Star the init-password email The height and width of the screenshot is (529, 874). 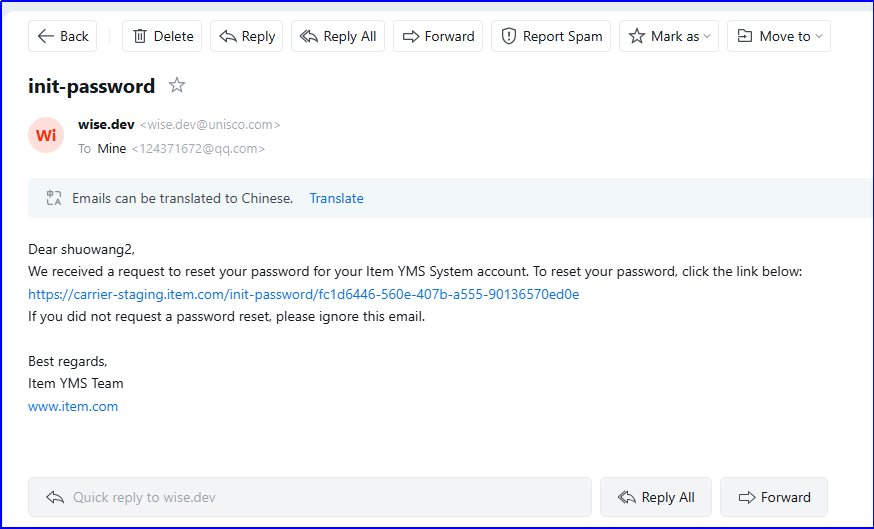(x=177, y=85)
